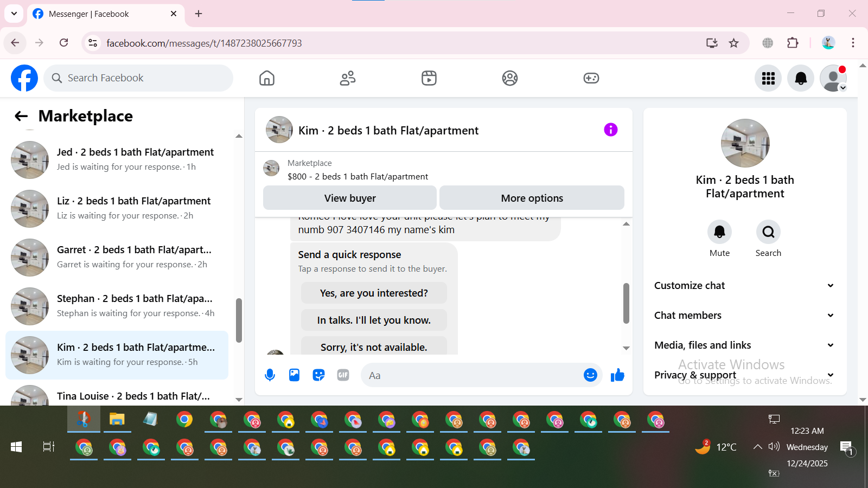Open the Groups tab
The image size is (868, 488).
click(510, 78)
